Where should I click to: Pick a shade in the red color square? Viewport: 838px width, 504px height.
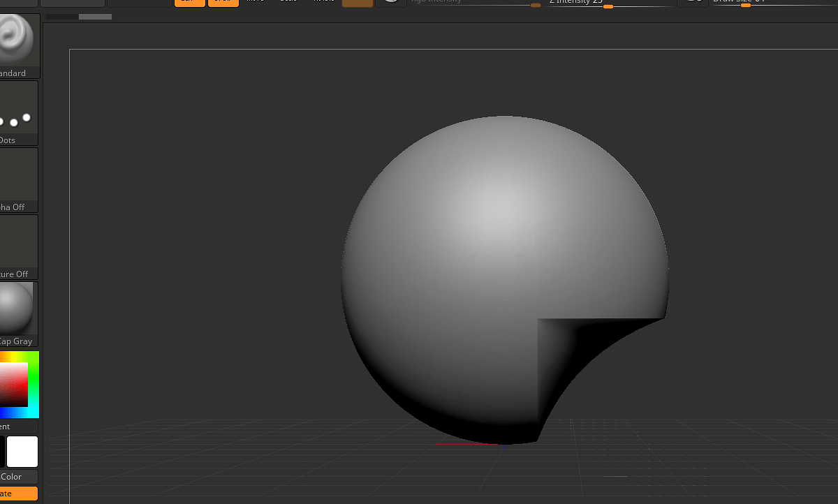point(13,385)
